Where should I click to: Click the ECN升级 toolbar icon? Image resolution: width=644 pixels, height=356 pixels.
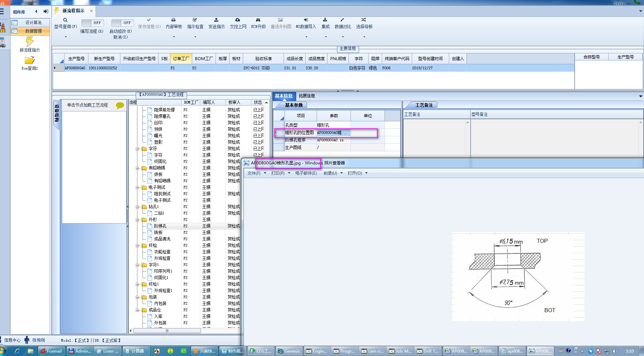[x=258, y=20]
